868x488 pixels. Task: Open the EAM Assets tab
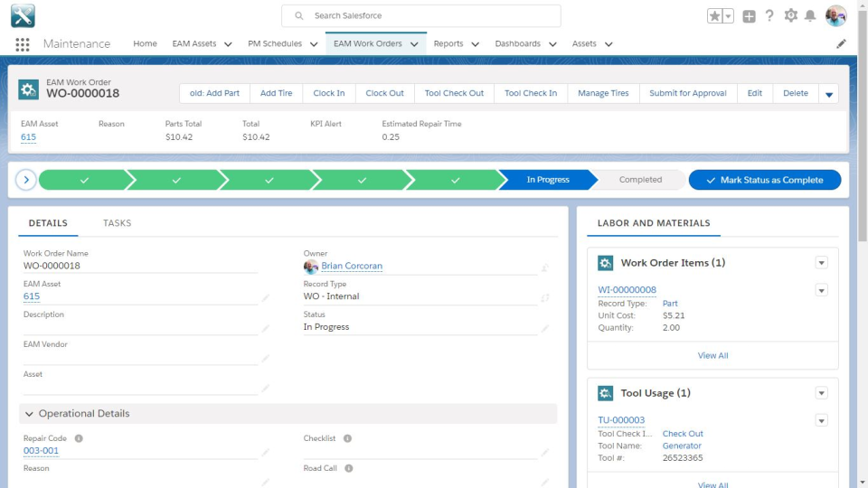coord(194,43)
